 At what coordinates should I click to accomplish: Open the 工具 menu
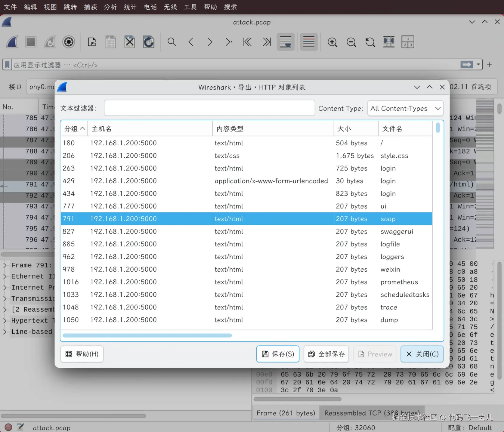pos(190,7)
